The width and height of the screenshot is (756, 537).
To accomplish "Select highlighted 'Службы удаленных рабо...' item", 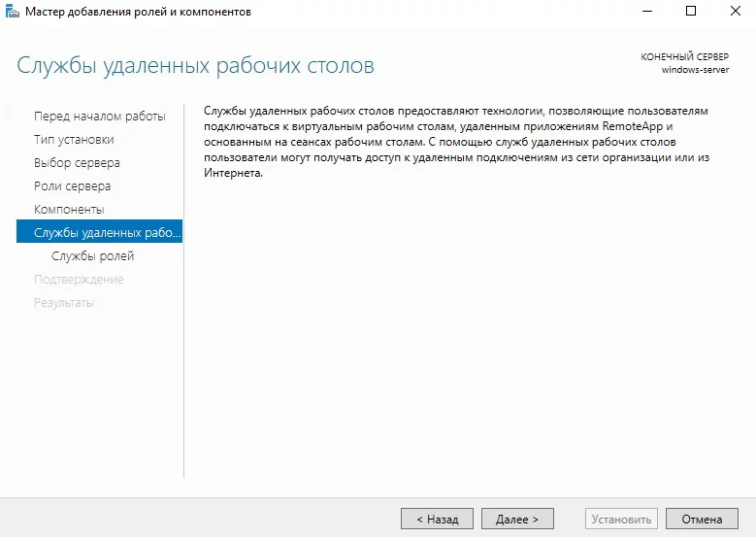I will click(x=99, y=231).
